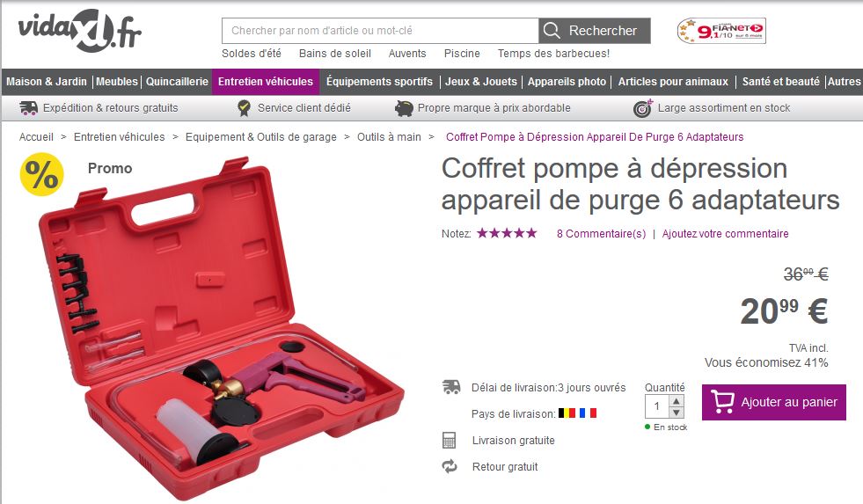863x504 pixels.
Task: Select the Belgian flag delivery country
Action: point(567,413)
